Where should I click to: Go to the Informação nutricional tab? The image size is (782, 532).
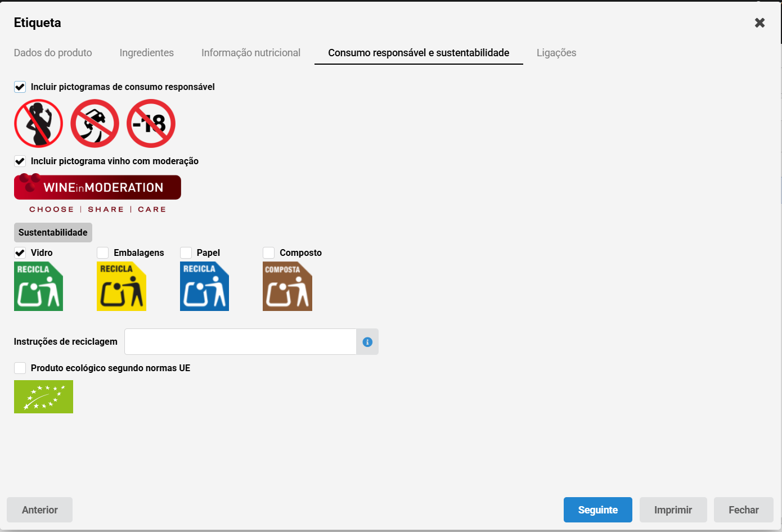point(251,53)
